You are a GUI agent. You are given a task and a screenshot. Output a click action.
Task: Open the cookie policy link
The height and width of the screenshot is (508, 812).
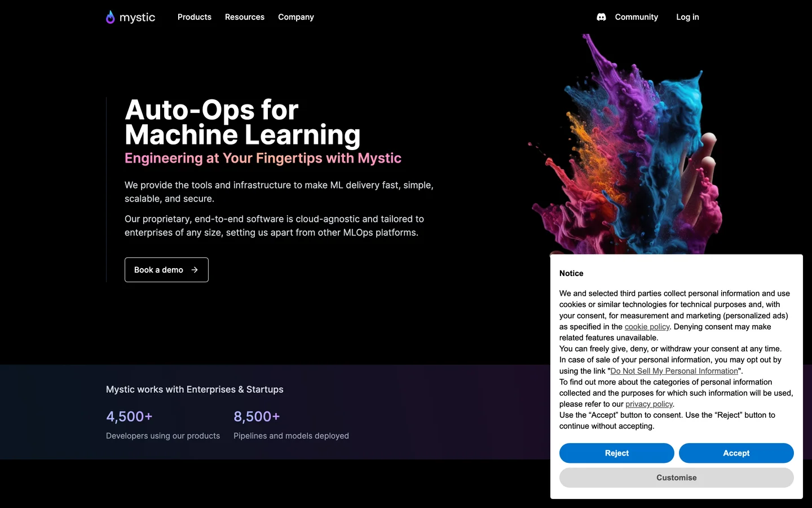[x=647, y=327]
